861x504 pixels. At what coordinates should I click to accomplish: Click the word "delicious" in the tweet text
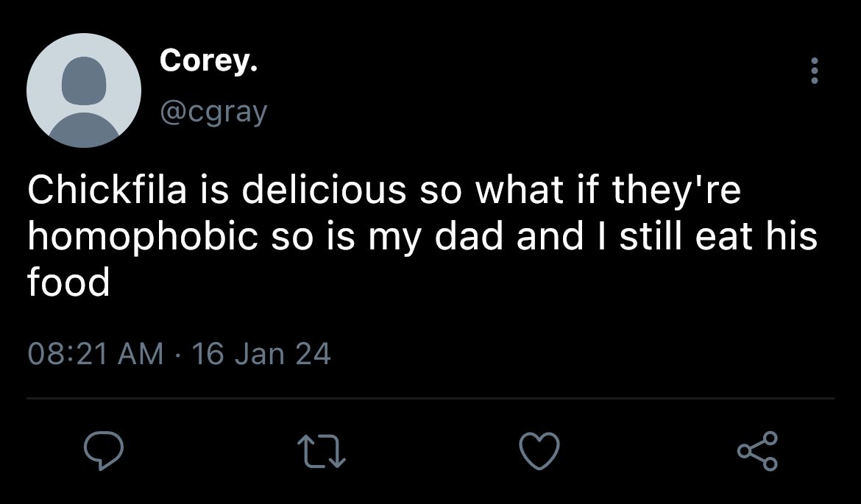point(325,189)
